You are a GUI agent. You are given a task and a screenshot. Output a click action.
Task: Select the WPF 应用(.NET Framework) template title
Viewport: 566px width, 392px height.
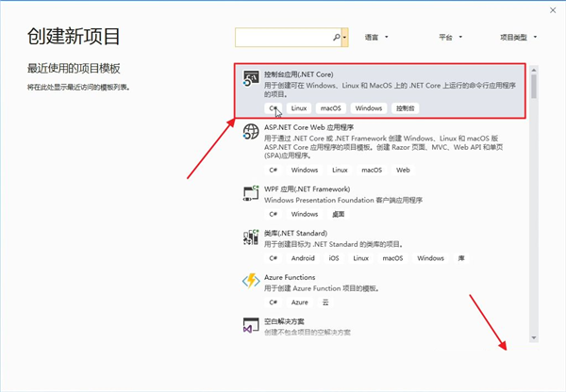307,189
